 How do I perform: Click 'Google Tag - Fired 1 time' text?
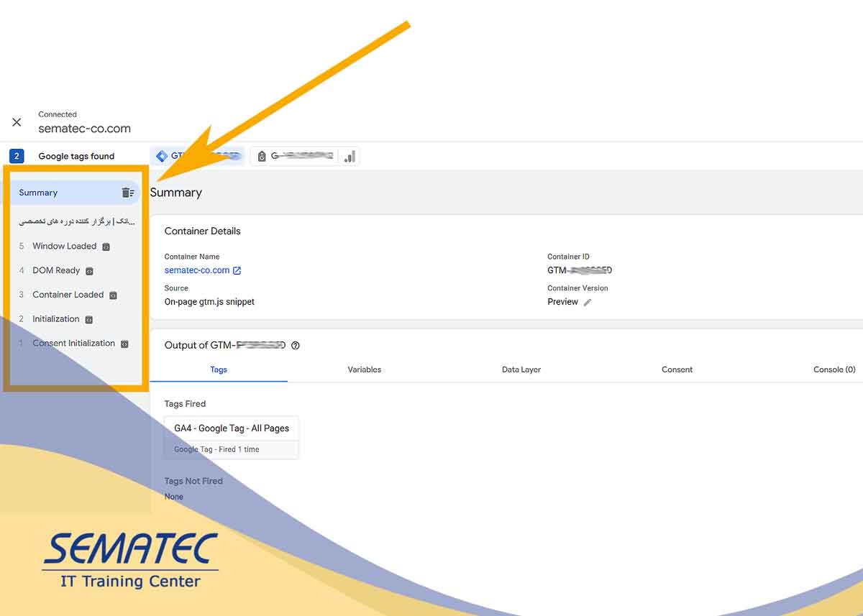[216, 449]
